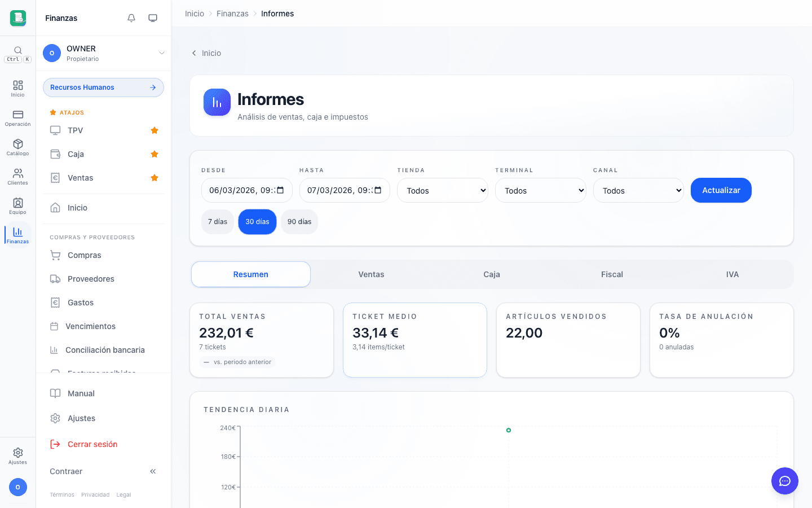Click Inicio in the breadcrumb
Viewport: 812px width, 508px height.
(x=195, y=14)
